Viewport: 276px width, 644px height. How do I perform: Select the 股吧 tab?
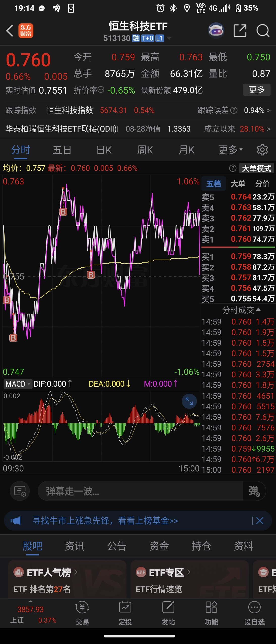pyautogui.click(x=32, y=546)
